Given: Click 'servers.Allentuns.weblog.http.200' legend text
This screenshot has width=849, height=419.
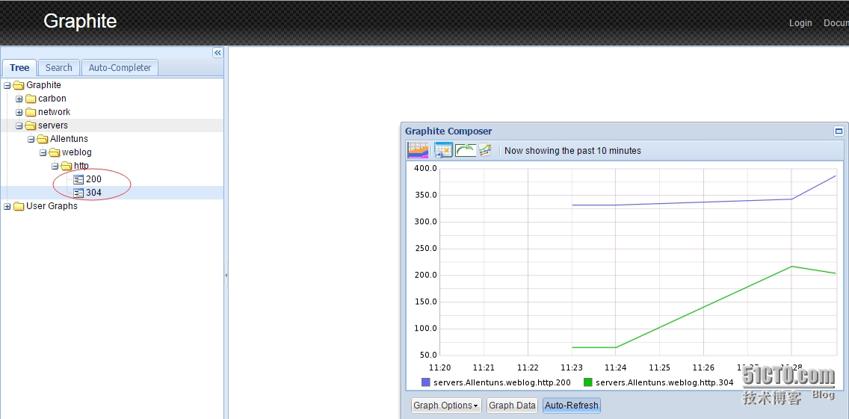Looking at the screenshot, I should tap(502, 382).
